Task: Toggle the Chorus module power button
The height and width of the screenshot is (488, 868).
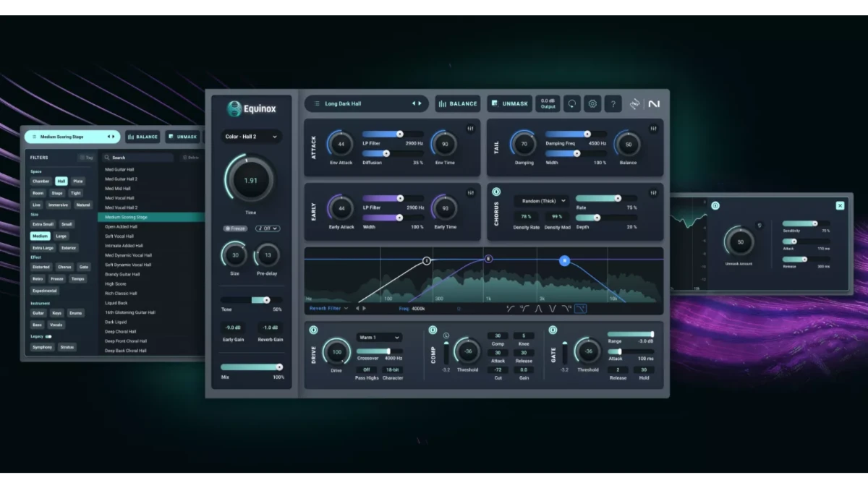Action: 496,192
